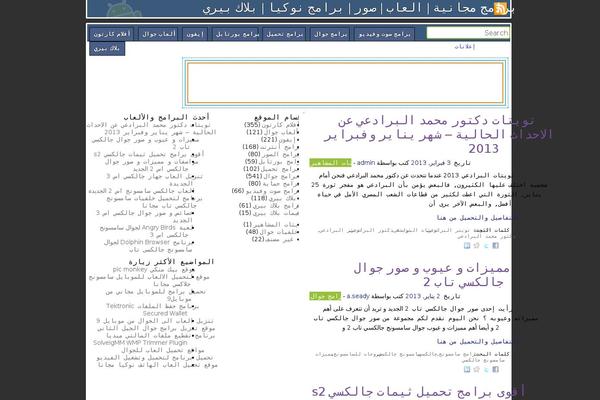Open the author link admin
Image resolution: width=600 pixels, height=400 pixels.
tap(366, 163)
